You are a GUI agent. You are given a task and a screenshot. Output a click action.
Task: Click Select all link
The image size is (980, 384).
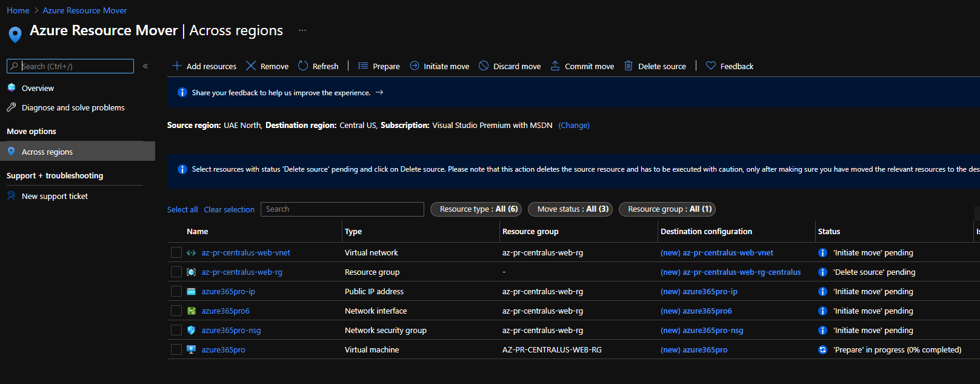(182, 210)
